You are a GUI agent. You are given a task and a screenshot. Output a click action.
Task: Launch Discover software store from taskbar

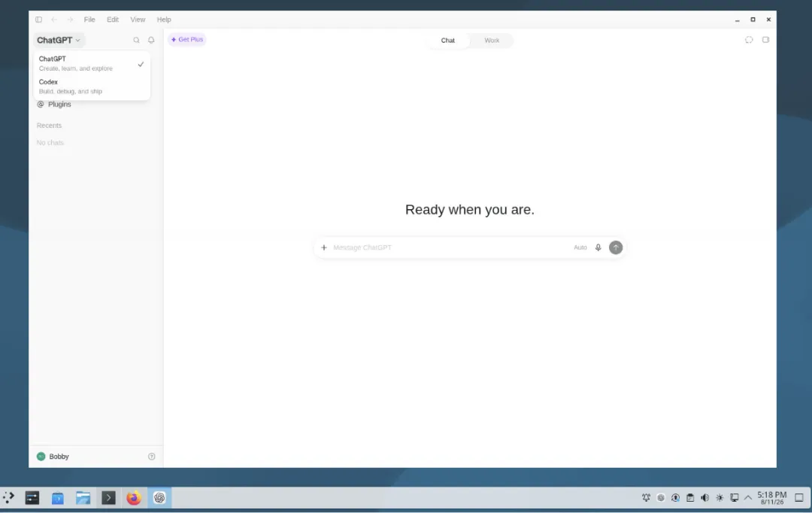pyautogui.click(x=57, y=498)
